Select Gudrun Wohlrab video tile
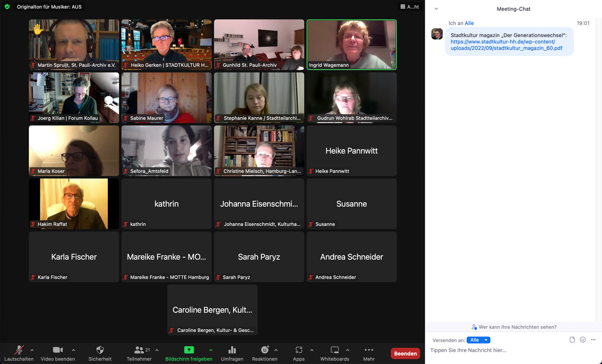This screenshot has height=364, width=602. tap(351, 98)
